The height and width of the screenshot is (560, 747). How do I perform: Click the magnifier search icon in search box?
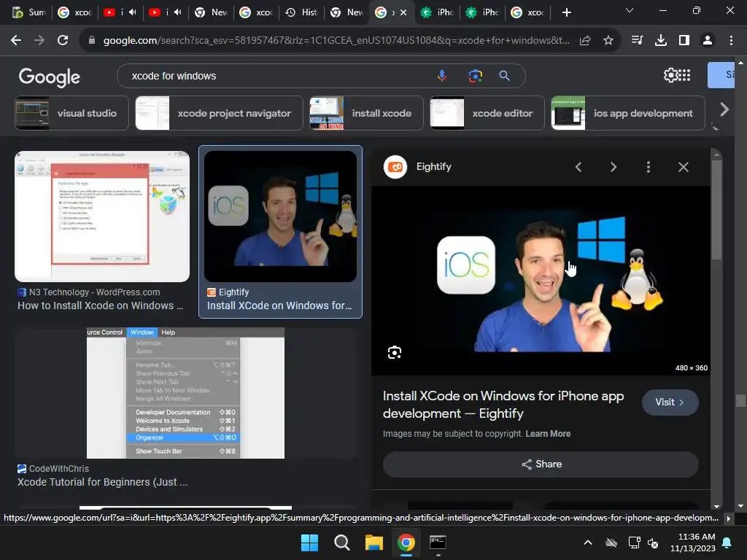(x=504, y=76)
